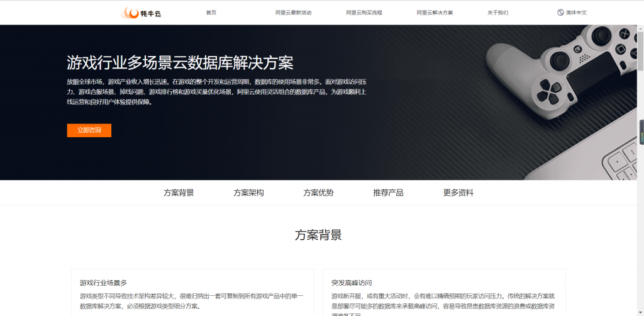Viewport: 644px width, 316px height.
Task: Select the 推荐产品 tab
Action: 388,193
